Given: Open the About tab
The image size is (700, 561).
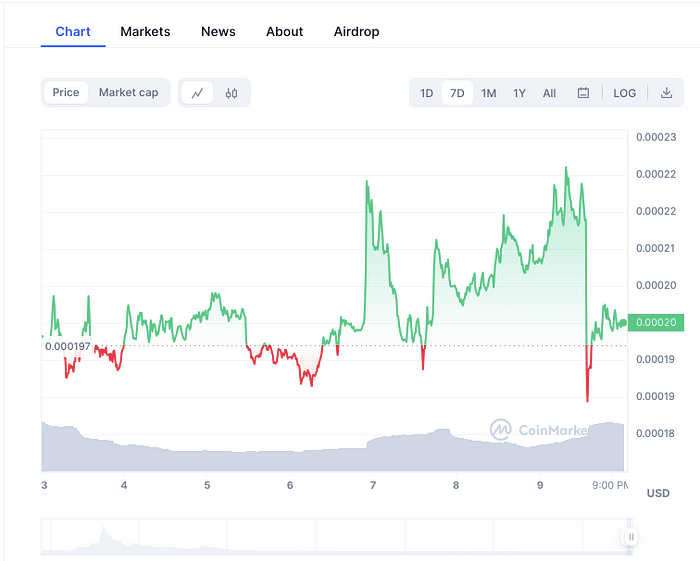Looking at the screenshot, I should 284,32.
